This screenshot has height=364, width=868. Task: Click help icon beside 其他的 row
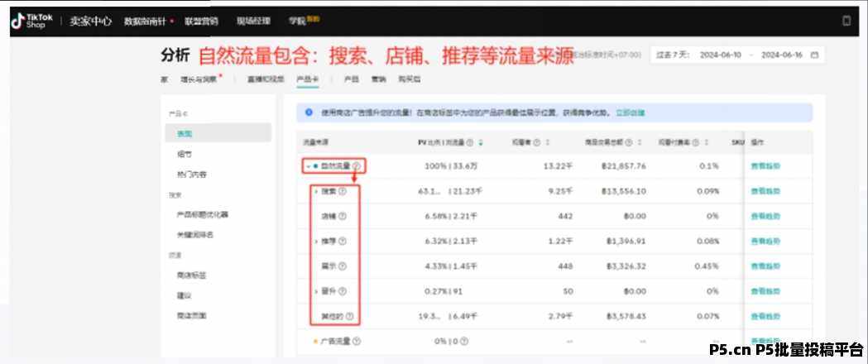point(350,316)
